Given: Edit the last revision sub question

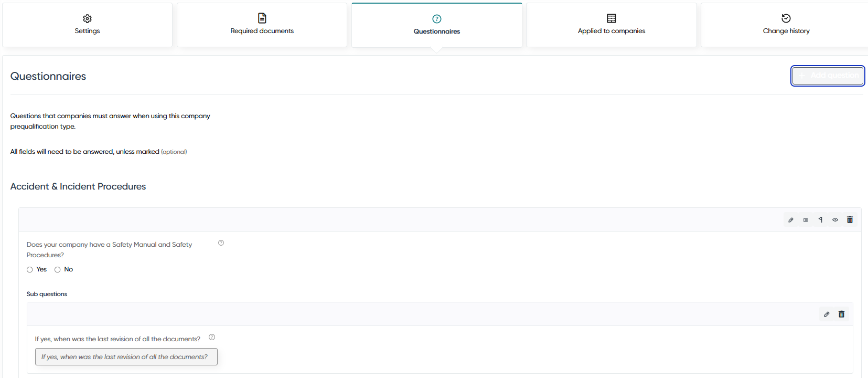Looking at the screenshot, I should [x=827, y=314].
